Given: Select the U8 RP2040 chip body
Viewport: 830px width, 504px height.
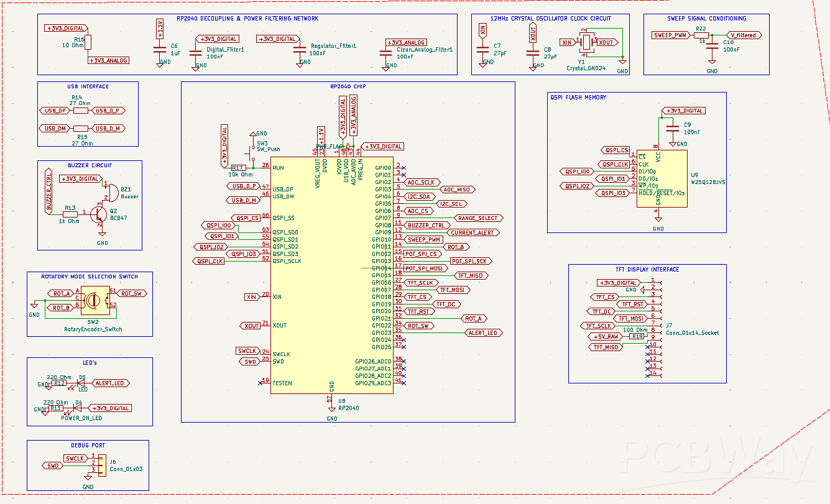Looking at the screenshot, I should [x=332, y=275].
